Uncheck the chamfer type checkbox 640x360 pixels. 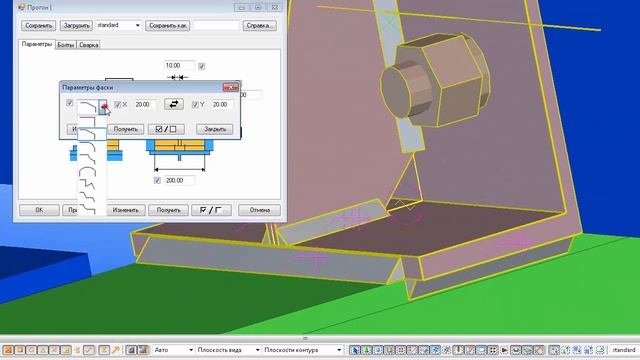(70, 103)
